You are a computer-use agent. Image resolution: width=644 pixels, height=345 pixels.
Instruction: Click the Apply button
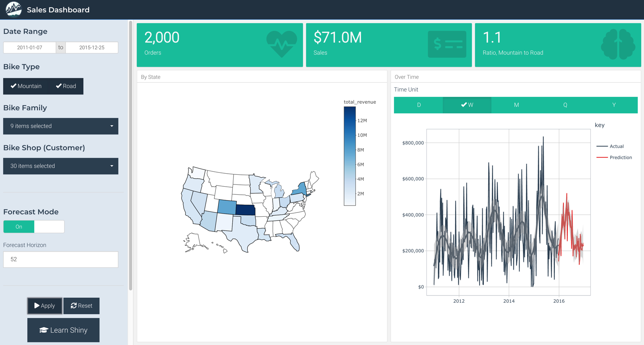[x=45, y=306]
